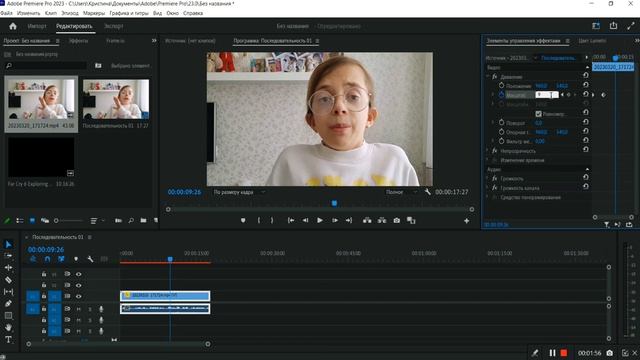Create New Bin in Project panel
This screenshot has width=640, height=360.
(143, 220)
